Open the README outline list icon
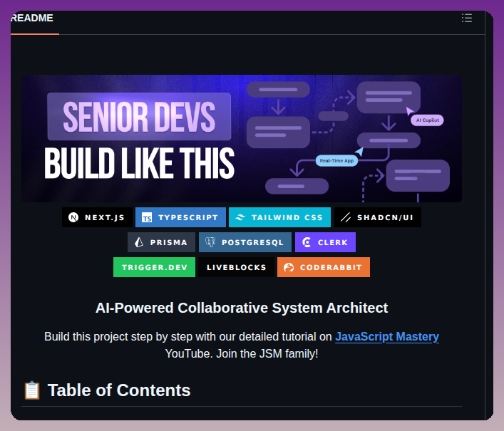 point(467,18)
